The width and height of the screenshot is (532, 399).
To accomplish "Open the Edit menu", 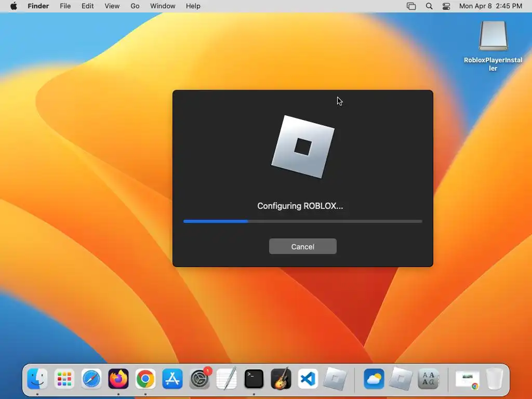I will coord(87,6).
